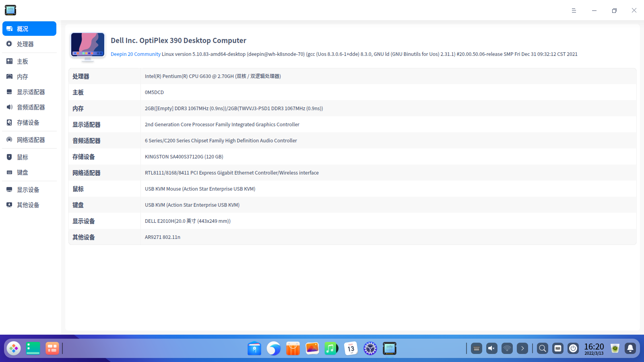Click the RTL8111/8168/8411 Ethernet controller value
Image resolution: width=644 pixels, height=362 pixels.
[x=232, y=173]
